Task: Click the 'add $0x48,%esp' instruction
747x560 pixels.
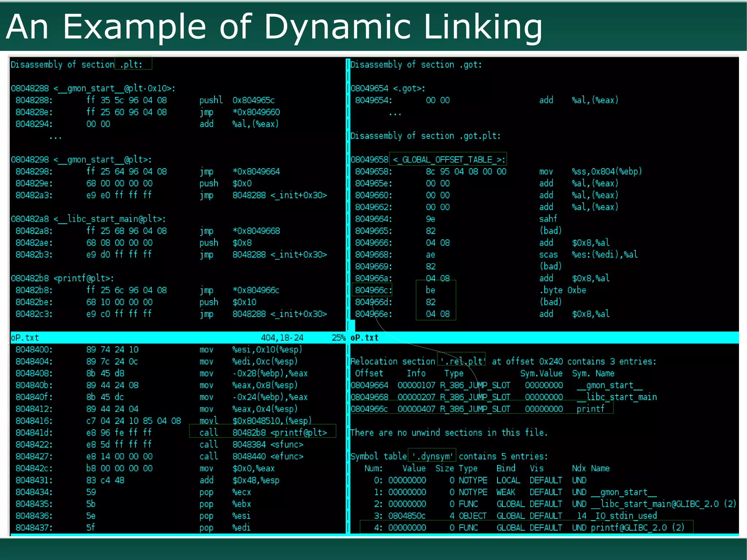Action: [x=239, y=480]
